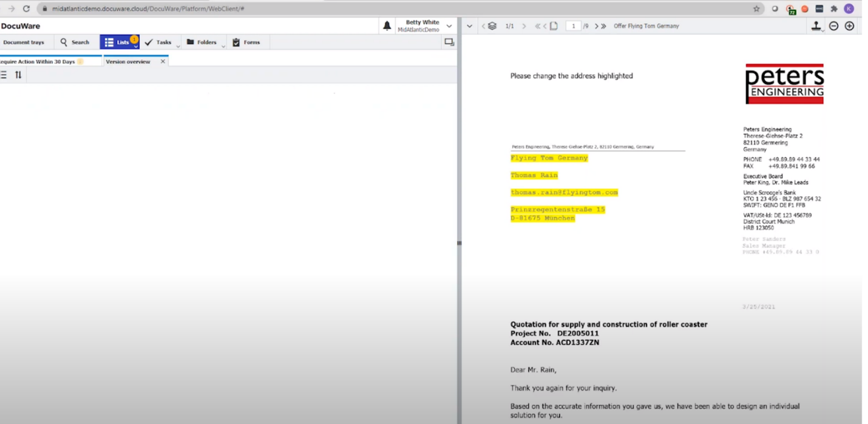Click the Folders folder icon
Image resolution: width=868 pixels, height=424 pixels.
(x=191, y=42)
